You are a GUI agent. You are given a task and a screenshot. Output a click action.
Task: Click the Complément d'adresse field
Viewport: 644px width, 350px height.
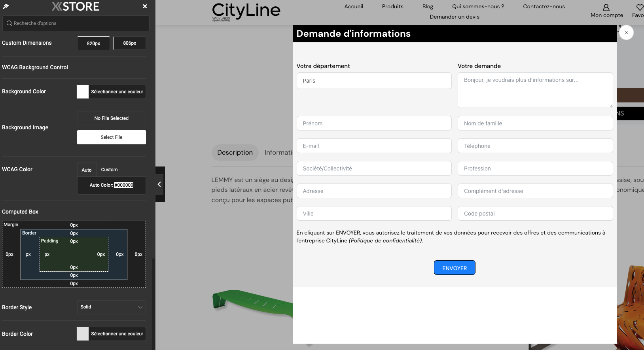535,191
